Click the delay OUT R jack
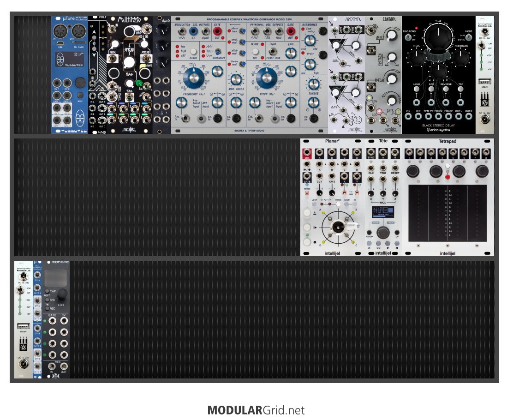Viewport: 513px width, 420px height. [469, 116]
